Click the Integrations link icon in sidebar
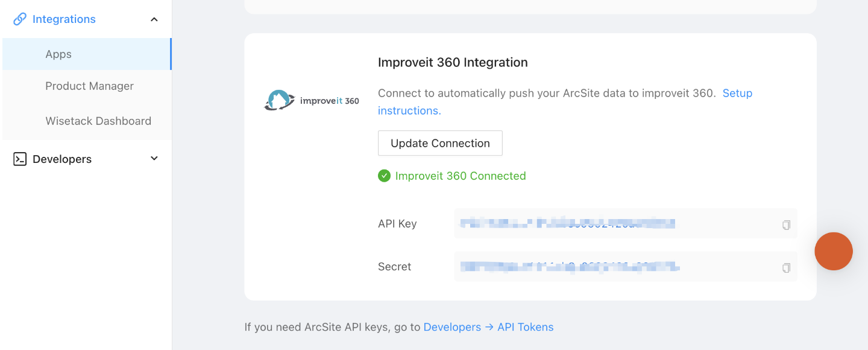868x350 pixels. [x=20, y=19]
